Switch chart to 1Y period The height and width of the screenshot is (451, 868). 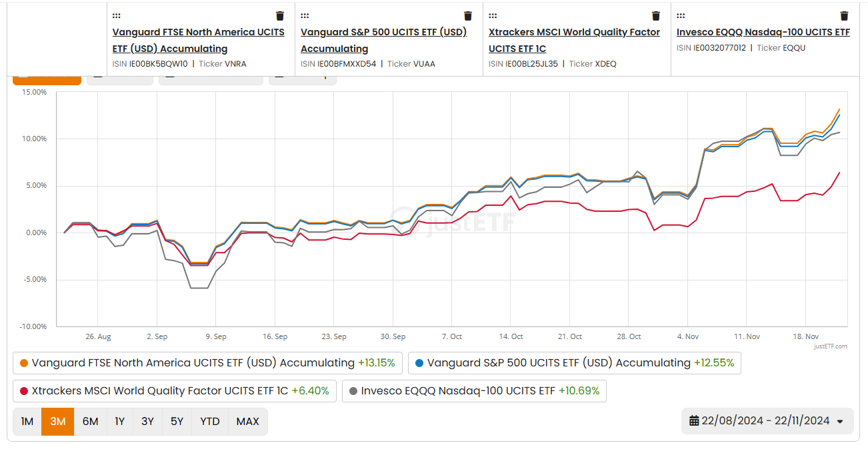tap(120, 421)
